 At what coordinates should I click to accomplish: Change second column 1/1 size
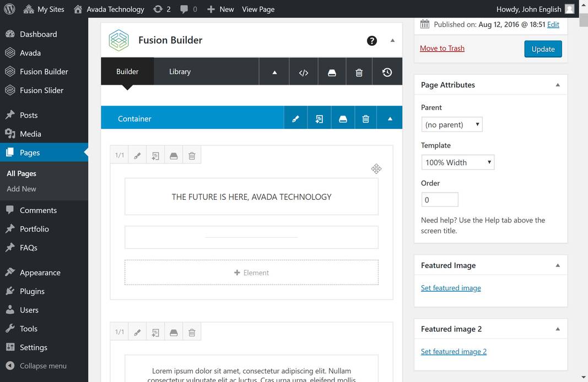(x=119, y=332)
